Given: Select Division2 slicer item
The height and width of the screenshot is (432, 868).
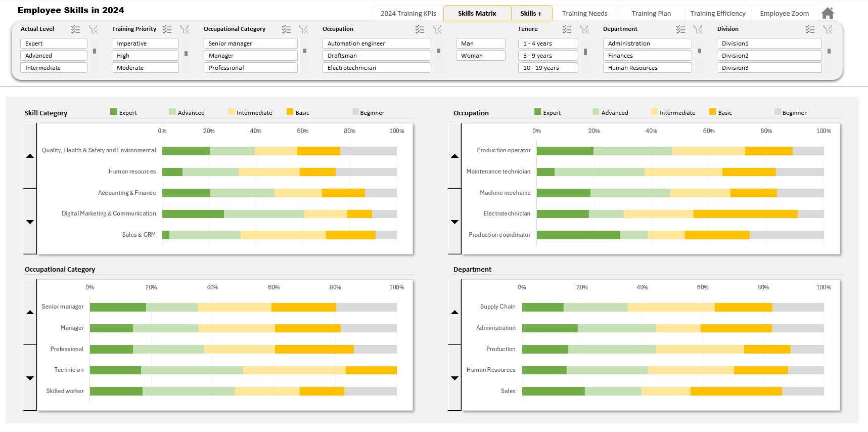Looking at the screenshot, I should pyautogui.click(x=769, y=56).
